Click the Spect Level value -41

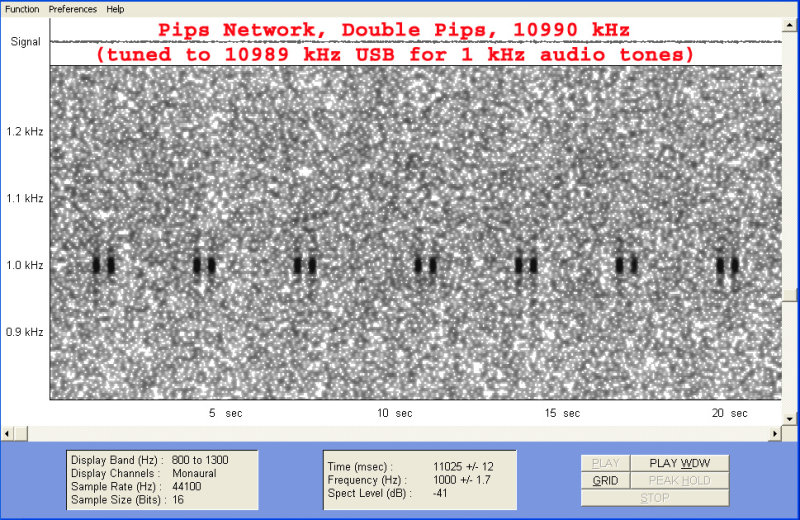tap(440, 493)
